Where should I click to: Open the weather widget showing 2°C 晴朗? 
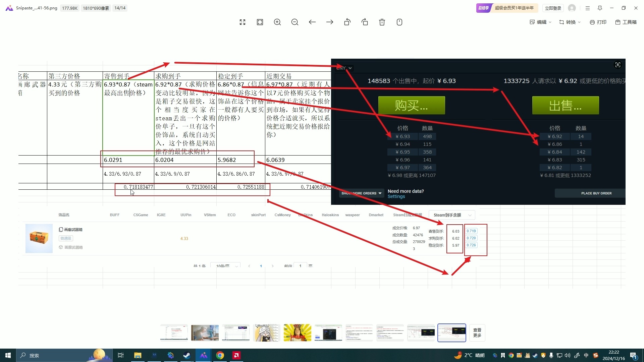pos(469,355)
